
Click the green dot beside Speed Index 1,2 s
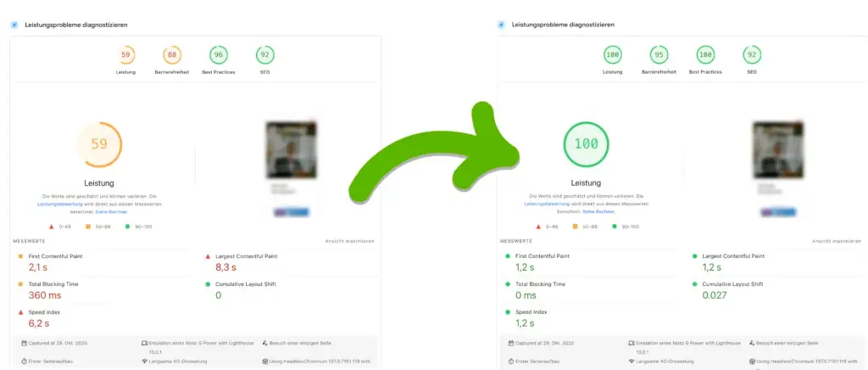(508, 312)
